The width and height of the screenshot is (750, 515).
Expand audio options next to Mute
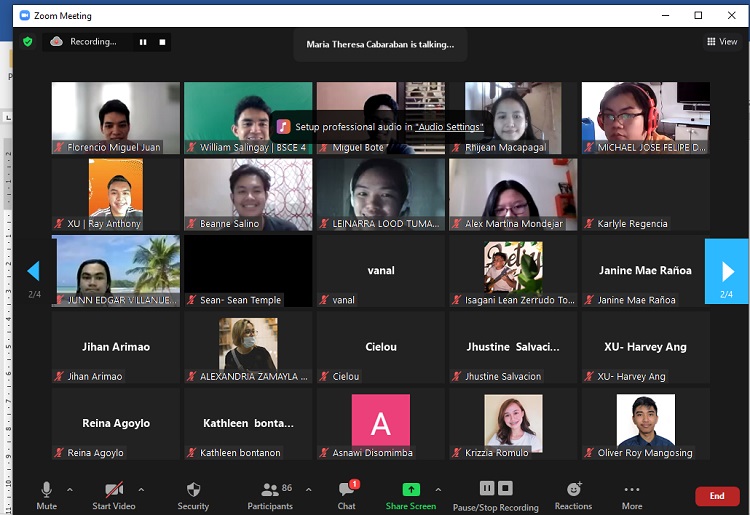click(70, 490)
